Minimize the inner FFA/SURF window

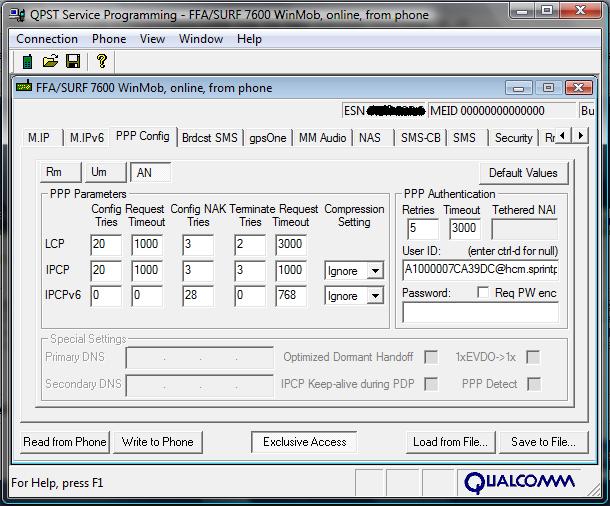519,88
